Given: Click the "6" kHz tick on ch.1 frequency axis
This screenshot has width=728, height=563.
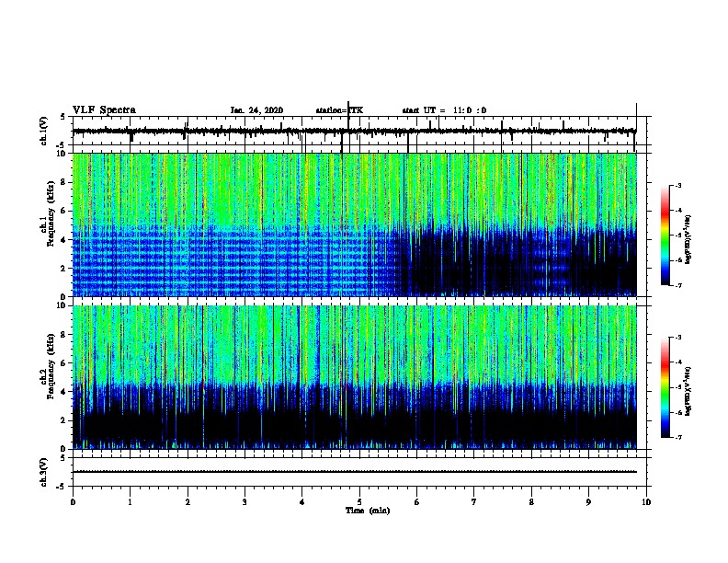Looking at the screenshot, I should click(64, 211).
